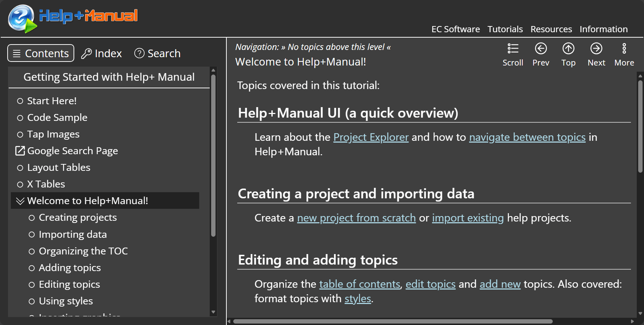
Task: Click the Creating a project and importing data heading
Action: 356,194
